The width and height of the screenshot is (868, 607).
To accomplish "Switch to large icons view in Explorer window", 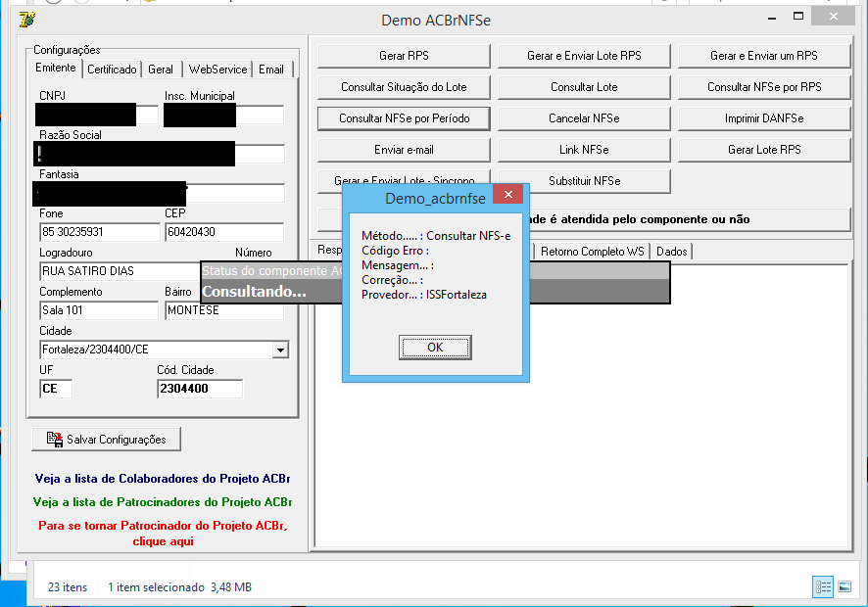I will [x=844, y=586].
